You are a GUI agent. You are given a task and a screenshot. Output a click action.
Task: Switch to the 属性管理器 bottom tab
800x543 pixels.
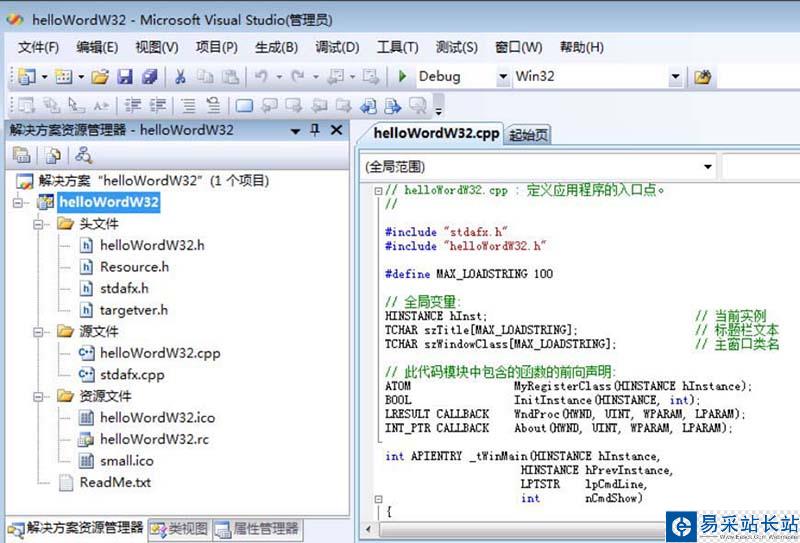coord(257,529)
